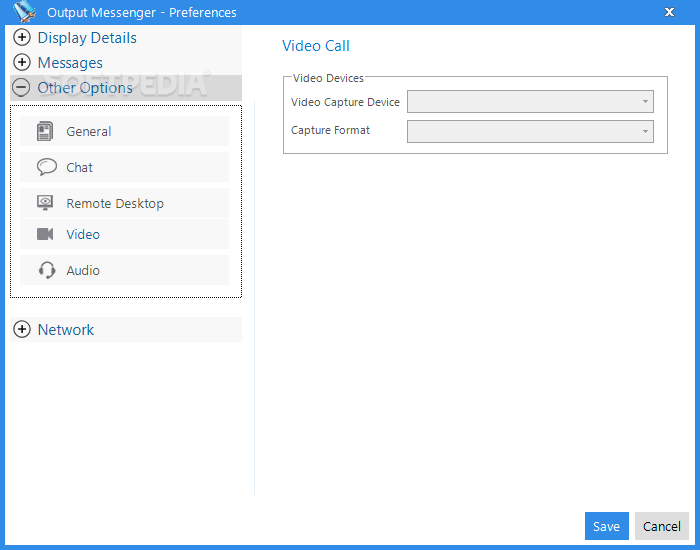Viewport: 700px width, 550px height.
Task: Click the Output Messenger - Preferences title
Action: click(x=142, y=12)
